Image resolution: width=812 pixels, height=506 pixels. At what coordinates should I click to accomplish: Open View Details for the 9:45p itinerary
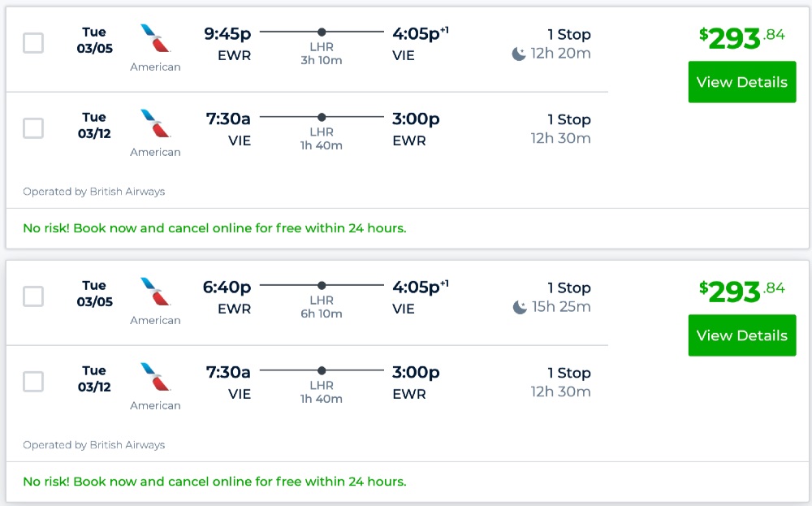pyautogui.click(x=741, y=82)
